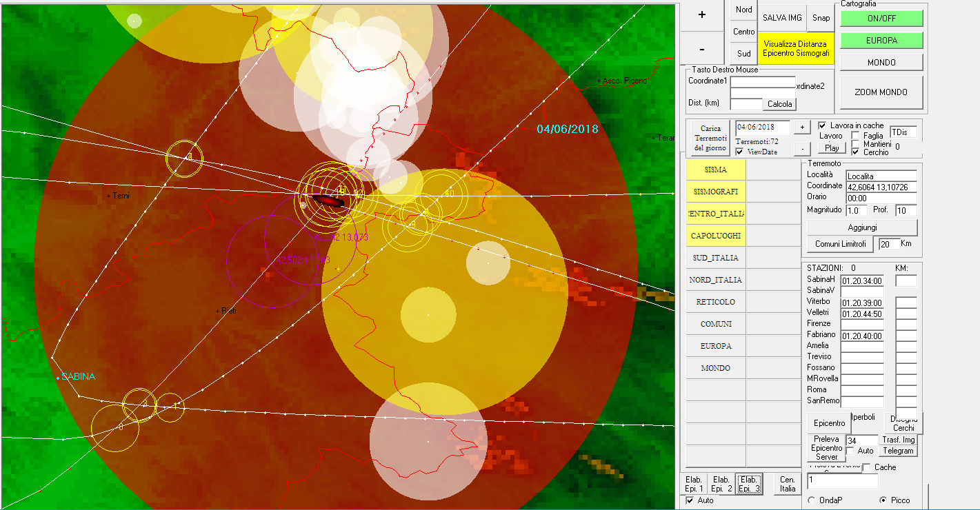Viewport: 980px width, 510px height.
Task: Select the Centro map region button
Action: pos(744,32)
